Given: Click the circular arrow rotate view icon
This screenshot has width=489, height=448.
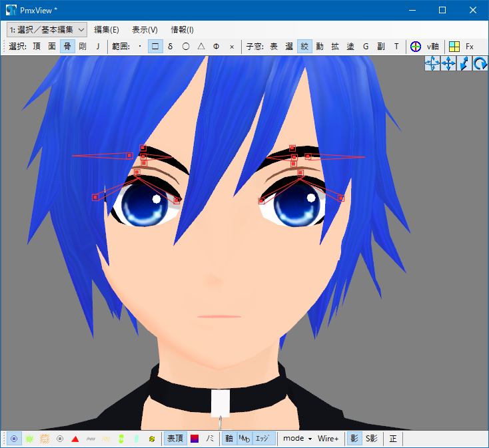Looking at the screenshot, I should (x=480, y=63).
